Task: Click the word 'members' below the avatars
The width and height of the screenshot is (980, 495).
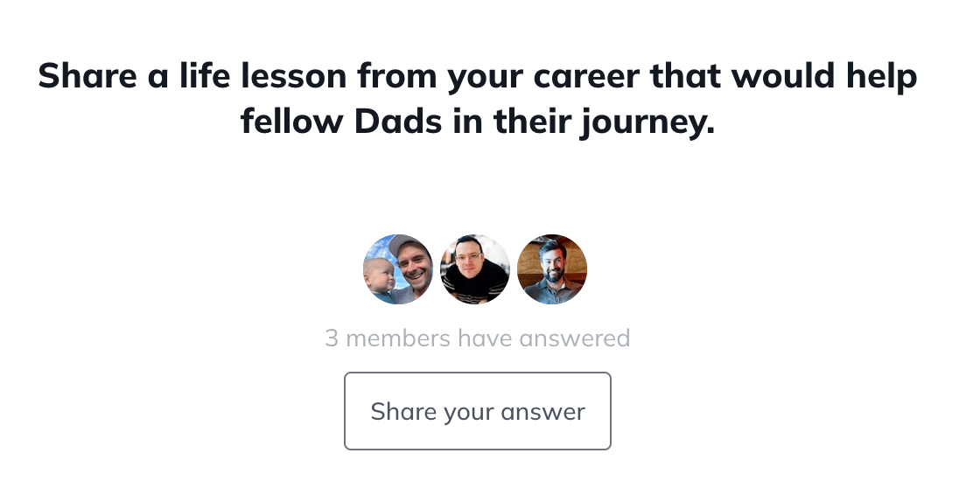Action: pyautogui.click(x=397, y=338)
